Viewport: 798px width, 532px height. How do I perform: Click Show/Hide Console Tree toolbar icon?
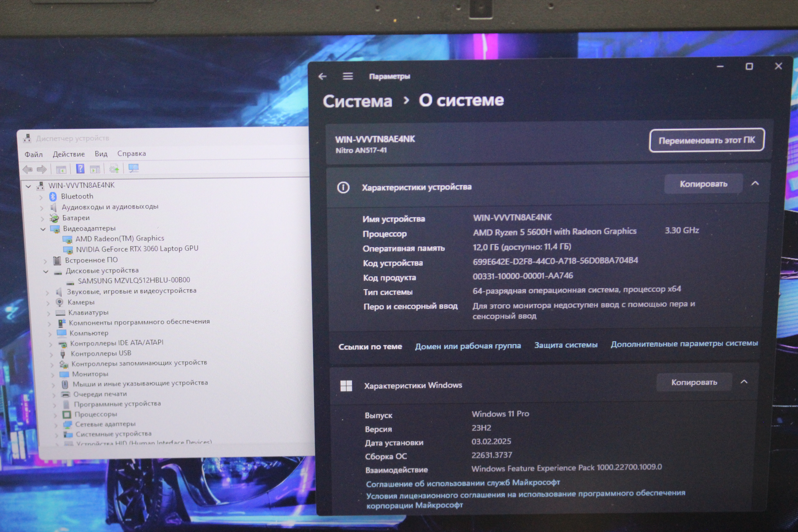coord(61,169)
